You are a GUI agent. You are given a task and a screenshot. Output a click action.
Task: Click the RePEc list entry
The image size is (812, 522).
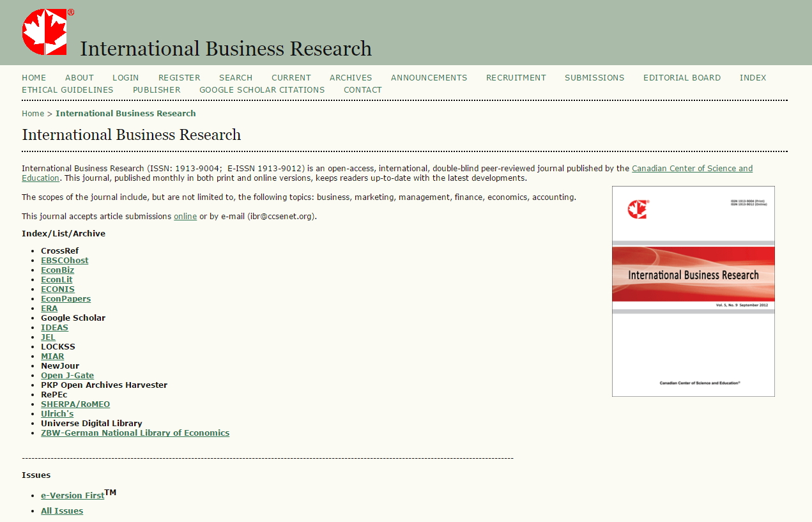54,395
